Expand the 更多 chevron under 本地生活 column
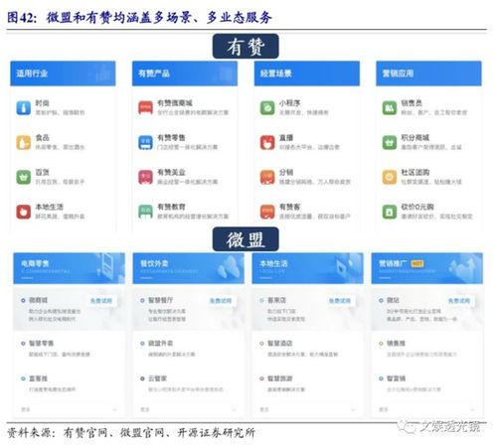 click(x=353, y=409)
